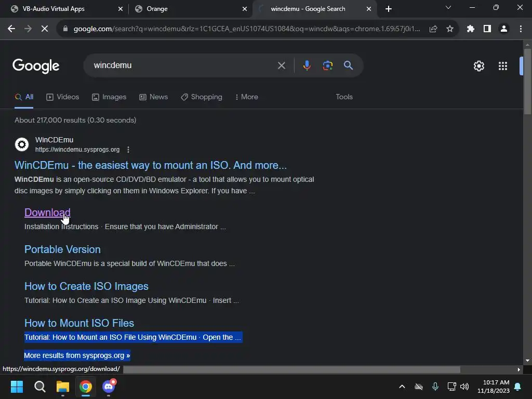Click the WinCDEmu site favicon
The width and height of the screenshot is (532, 399).
(22, 144)
